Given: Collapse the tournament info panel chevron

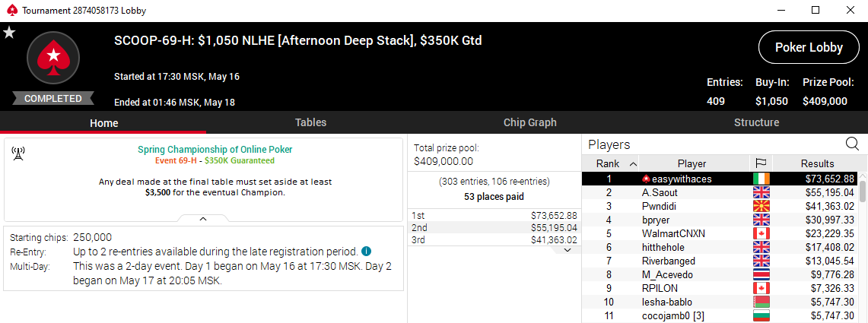Looking at the screenshot, I should pos(203,219).
